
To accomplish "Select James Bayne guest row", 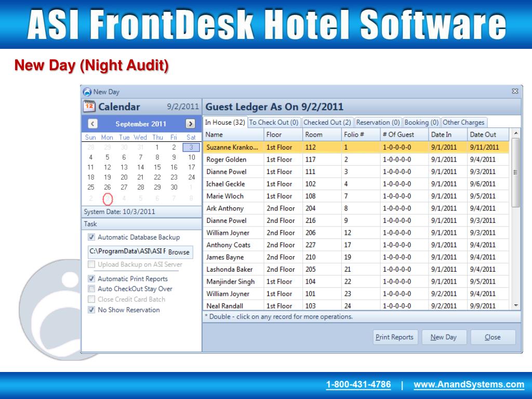I will [356, 257].
